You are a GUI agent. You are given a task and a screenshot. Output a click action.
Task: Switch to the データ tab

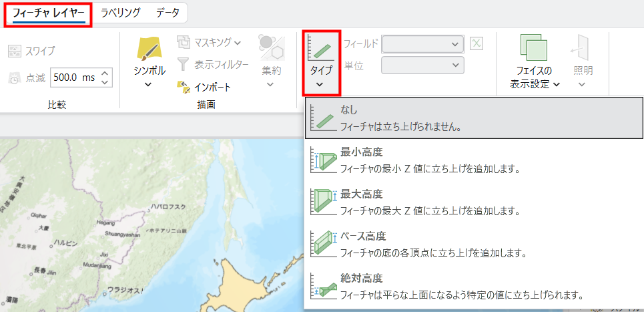click(168, 12)
